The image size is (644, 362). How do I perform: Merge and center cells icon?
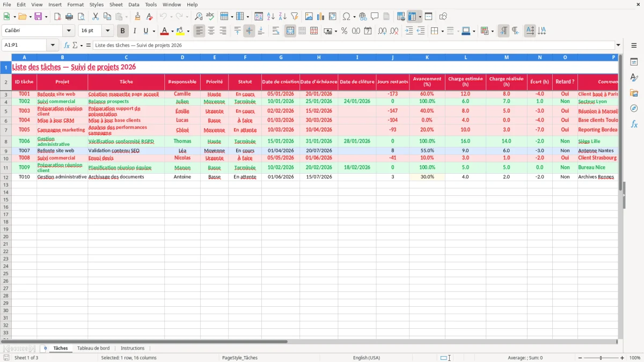coord(290,31)
